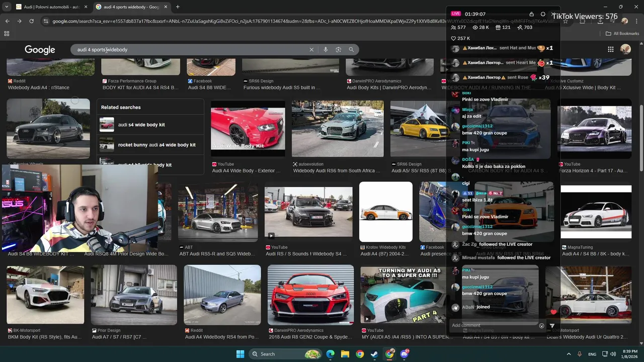Open the Windows Start menu
The image size is (644, 362).
240,354
